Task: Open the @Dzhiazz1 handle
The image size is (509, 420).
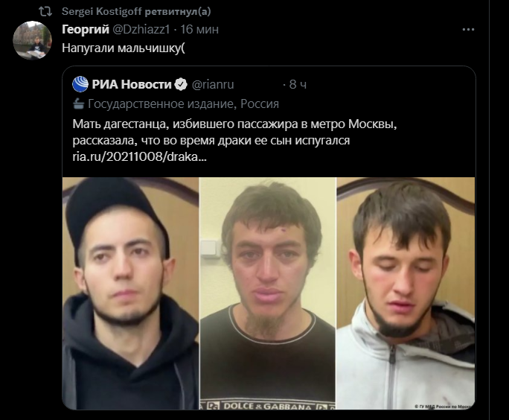Action: [x=141, y=29]
